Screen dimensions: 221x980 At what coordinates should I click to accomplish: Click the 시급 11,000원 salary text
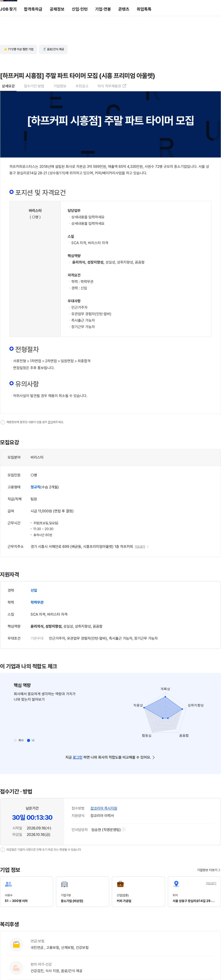(52, 511)
